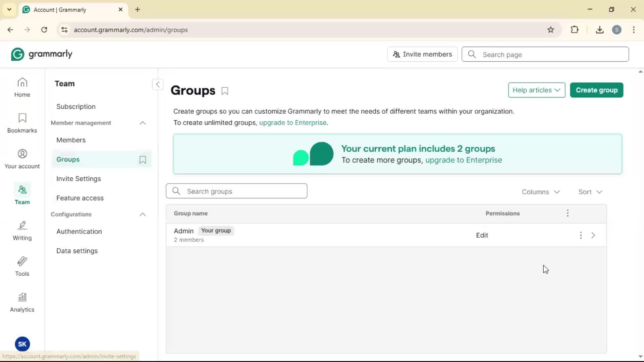Click the Search groups field
Viewport: 644px width, 362px height.
(x=236, y=191)
